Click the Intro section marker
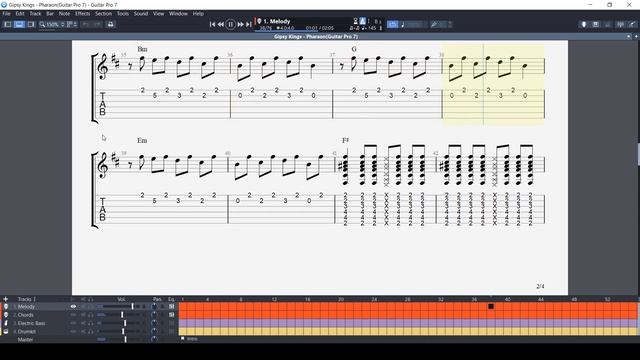 coord(190,339)
